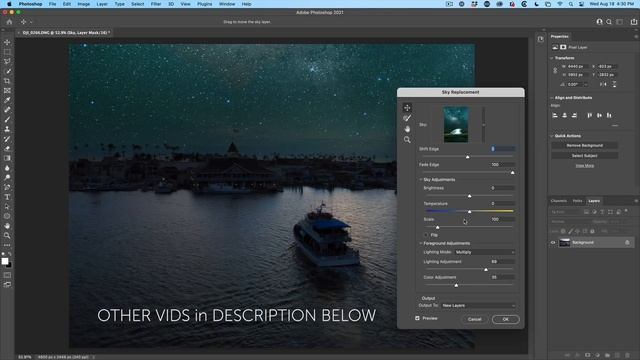Viewport: 640px width, 360px height.
Task: Click the lock icon on Background layer
Action: tap(627, 242)
